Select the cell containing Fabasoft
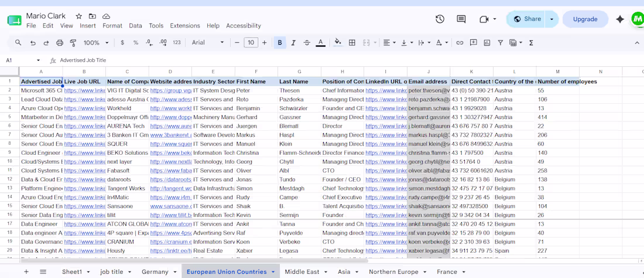This screenshot has width=644, height=278. (x=127, y=171)
